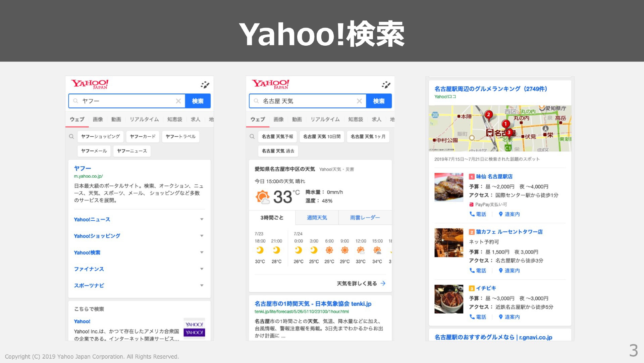Expand the Yahoo!ショッピング sitelink row
The height and width of the screenshot is (363, 644).
139,236
